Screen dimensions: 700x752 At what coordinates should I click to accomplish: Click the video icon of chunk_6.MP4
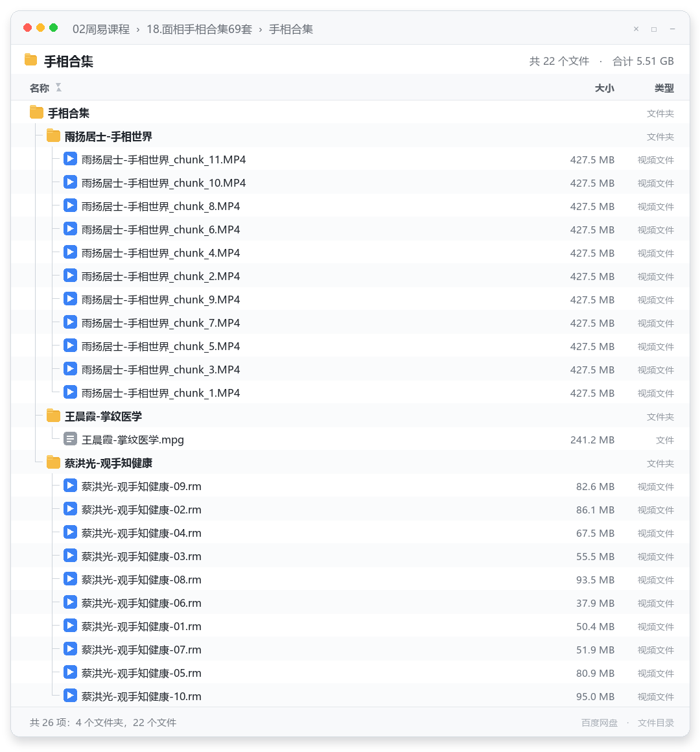coord(70,229)
